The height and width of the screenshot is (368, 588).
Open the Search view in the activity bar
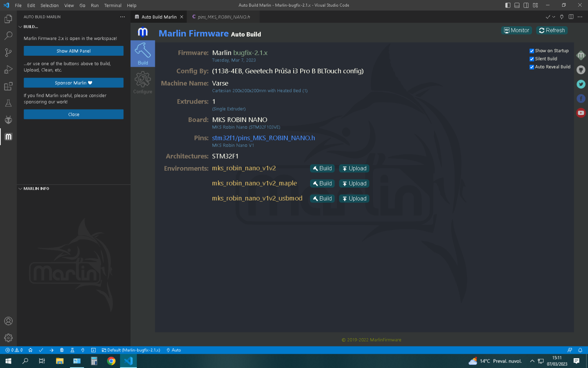tap(8, 36)
